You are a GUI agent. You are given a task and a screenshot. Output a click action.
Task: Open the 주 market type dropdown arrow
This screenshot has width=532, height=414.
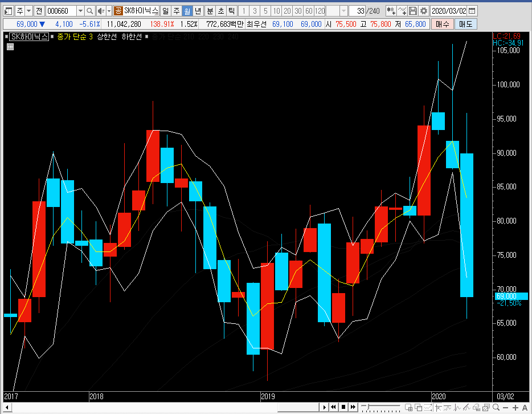[29, 11]
